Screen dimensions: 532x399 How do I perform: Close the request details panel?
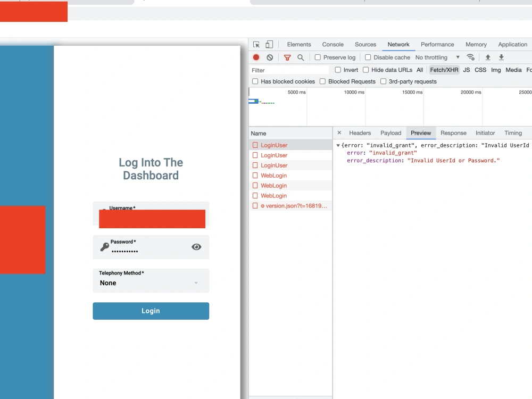click(339, 132)
